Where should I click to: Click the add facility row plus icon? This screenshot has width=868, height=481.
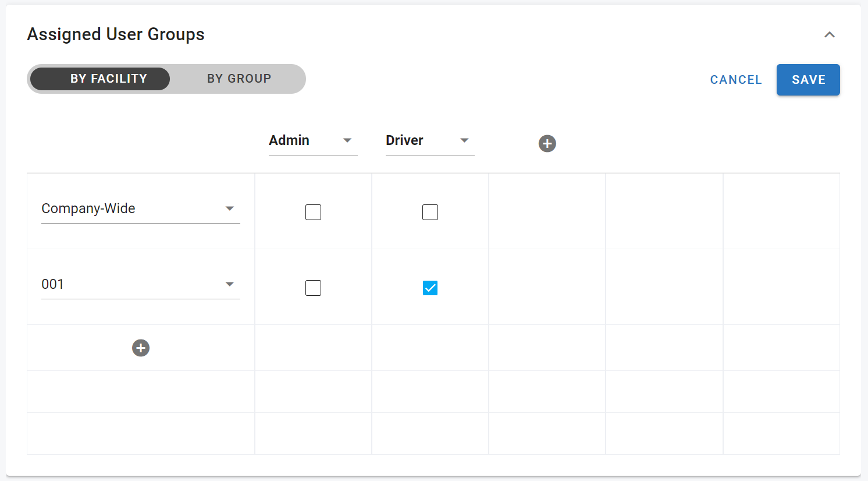(141, 348)
